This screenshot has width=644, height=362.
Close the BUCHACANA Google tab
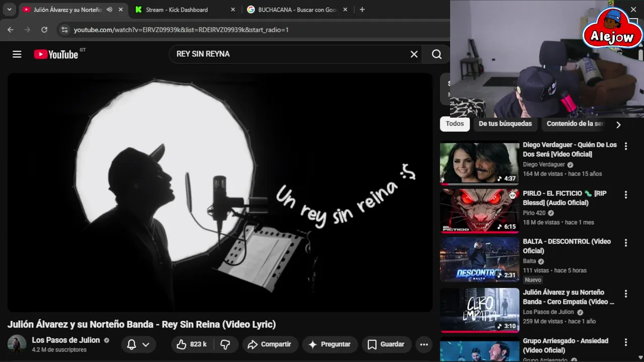[345, 10]
